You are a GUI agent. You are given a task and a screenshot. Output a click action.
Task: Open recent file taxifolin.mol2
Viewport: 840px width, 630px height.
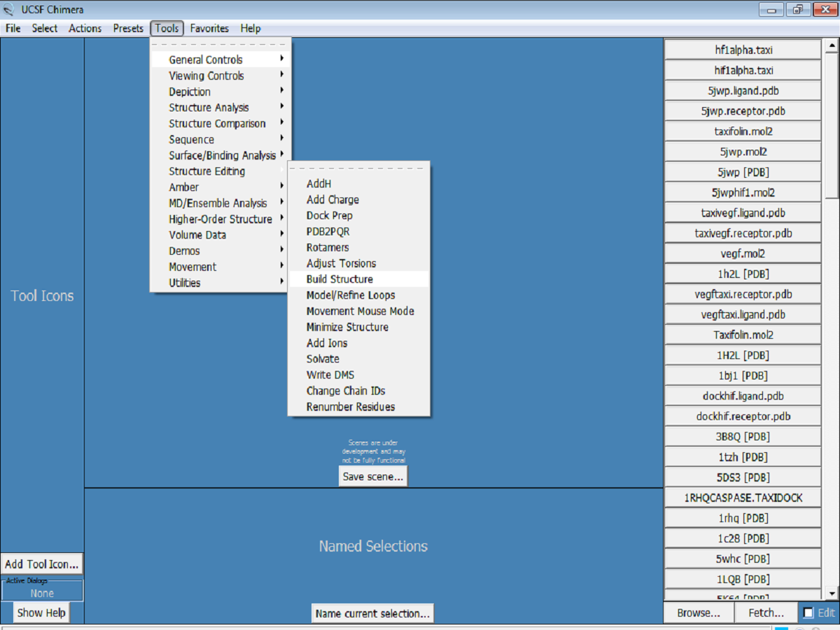743,132
